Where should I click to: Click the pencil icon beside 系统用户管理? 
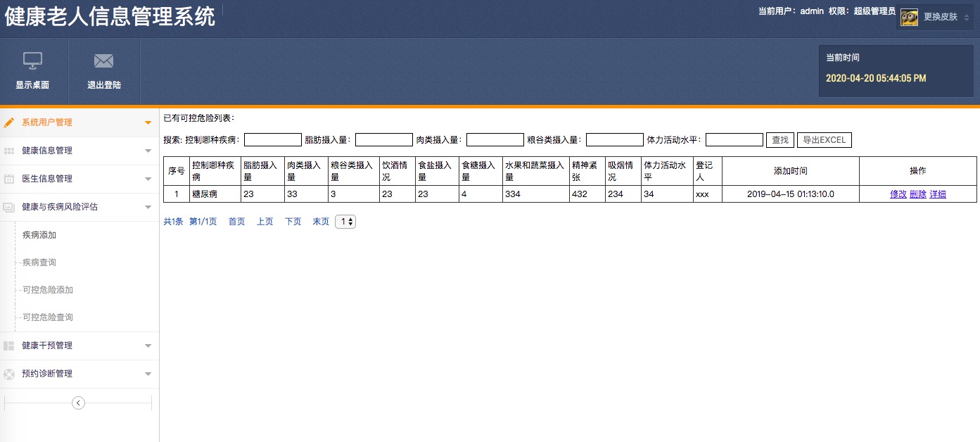point(9,122)
